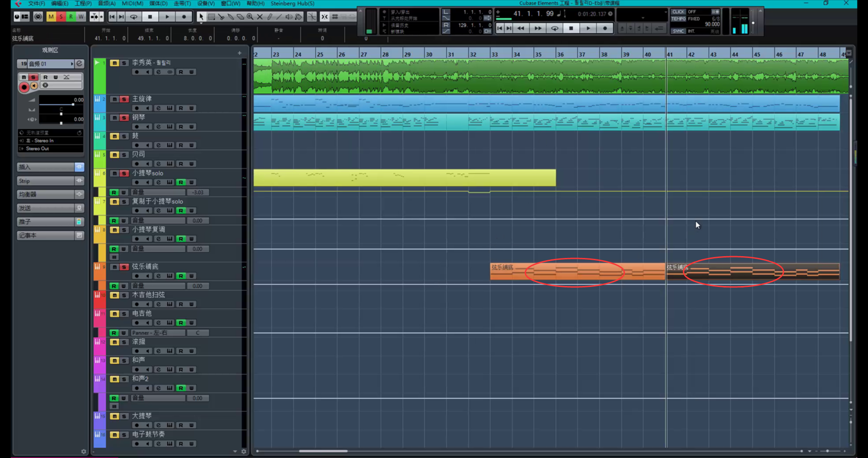Click the output level slider in transport
Viewport: 868px width, 458px height.
(753, 23)
